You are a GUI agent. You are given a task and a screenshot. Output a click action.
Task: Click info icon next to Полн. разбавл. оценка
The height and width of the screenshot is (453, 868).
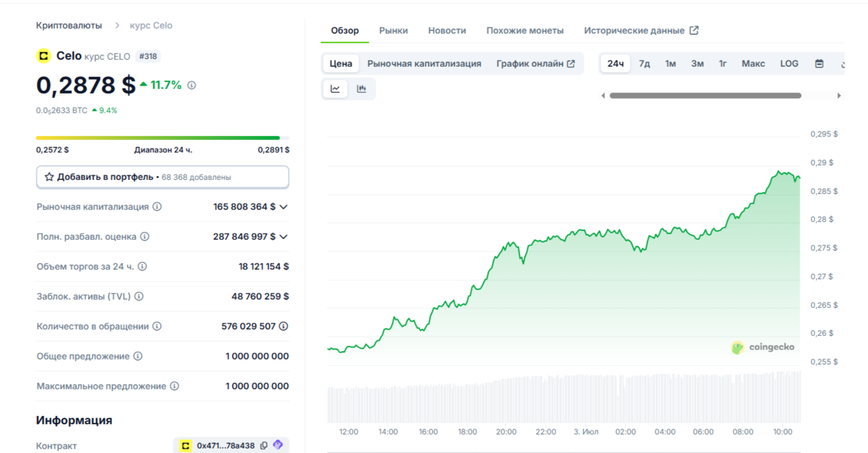tap(145, 237)
